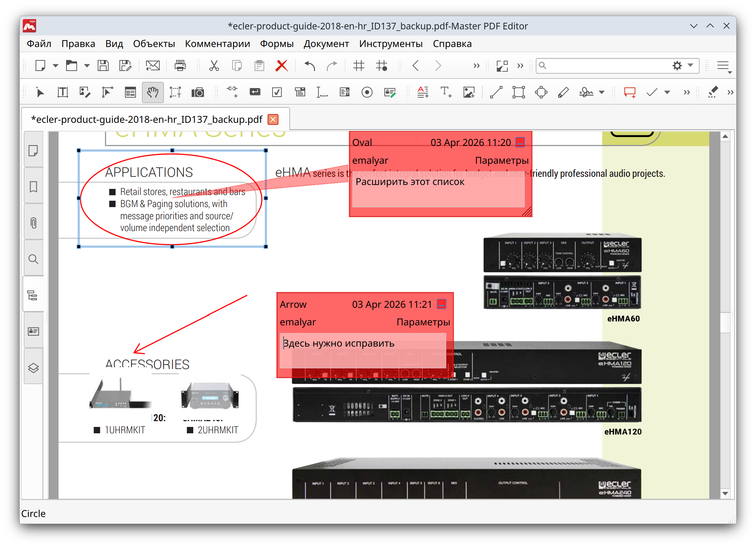756x547 pixels.
Task: Click the Snapshot camera tool icon
Action: point(198,92)
